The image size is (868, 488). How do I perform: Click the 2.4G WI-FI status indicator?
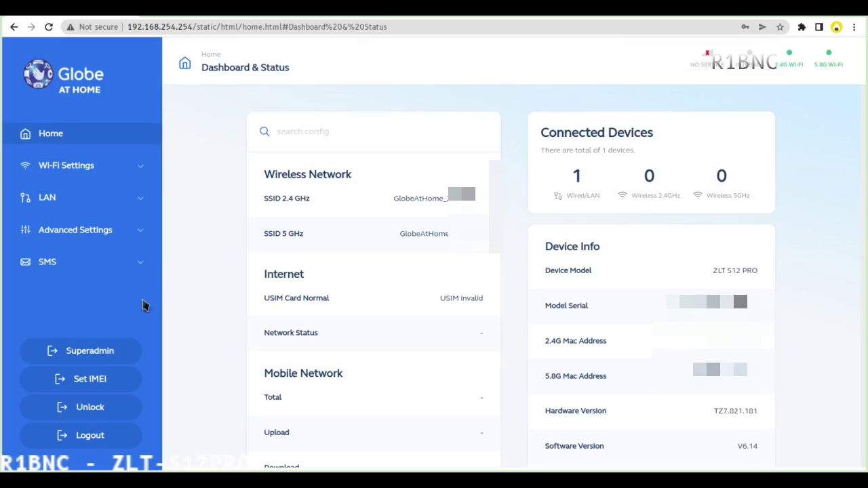pyautogui.click(x=789, y=59)
